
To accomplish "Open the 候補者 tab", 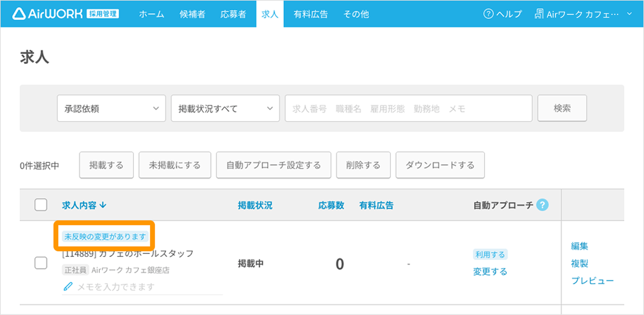I will [x=192, y=14].
